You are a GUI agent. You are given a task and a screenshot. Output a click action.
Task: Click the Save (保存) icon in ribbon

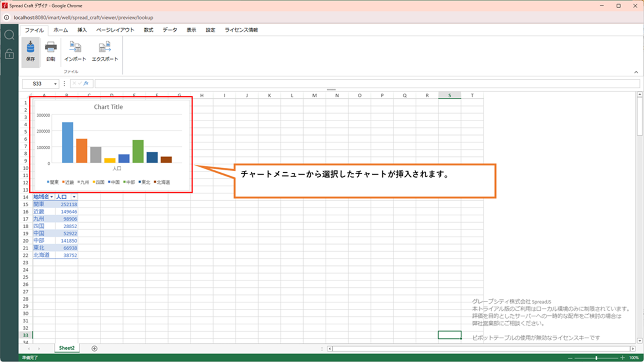pos(31,51)
